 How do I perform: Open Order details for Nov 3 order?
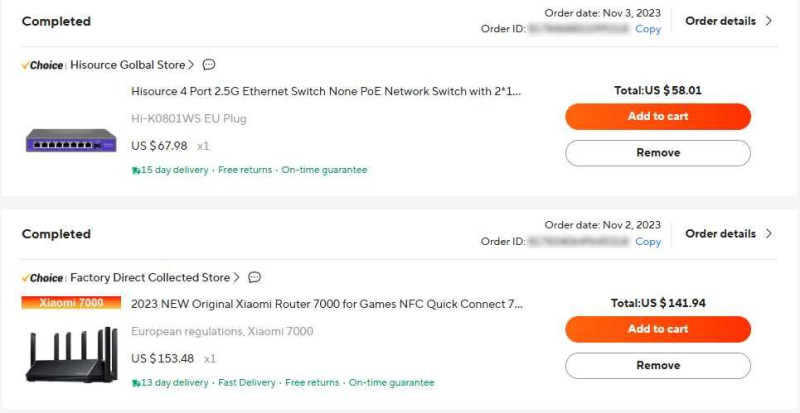coord(729,21)
